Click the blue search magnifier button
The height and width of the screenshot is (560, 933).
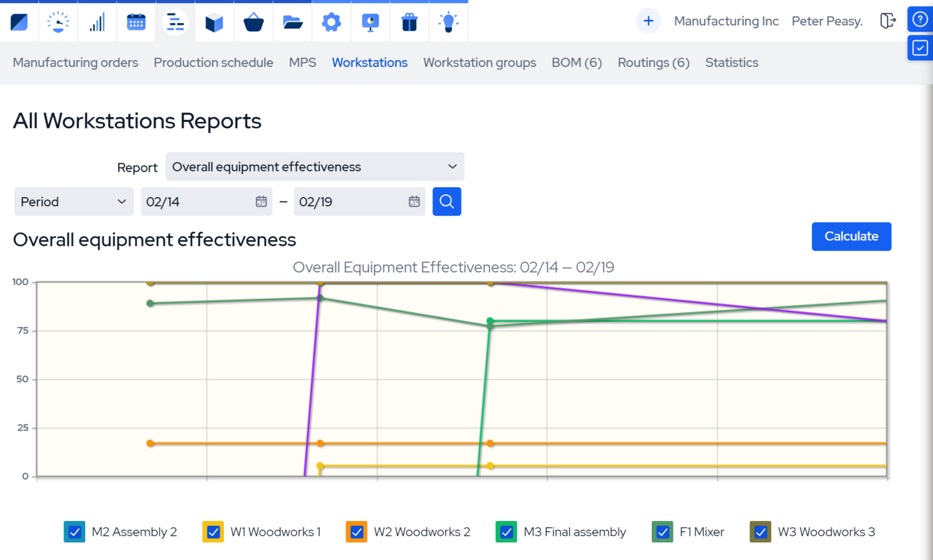point(447,201)
